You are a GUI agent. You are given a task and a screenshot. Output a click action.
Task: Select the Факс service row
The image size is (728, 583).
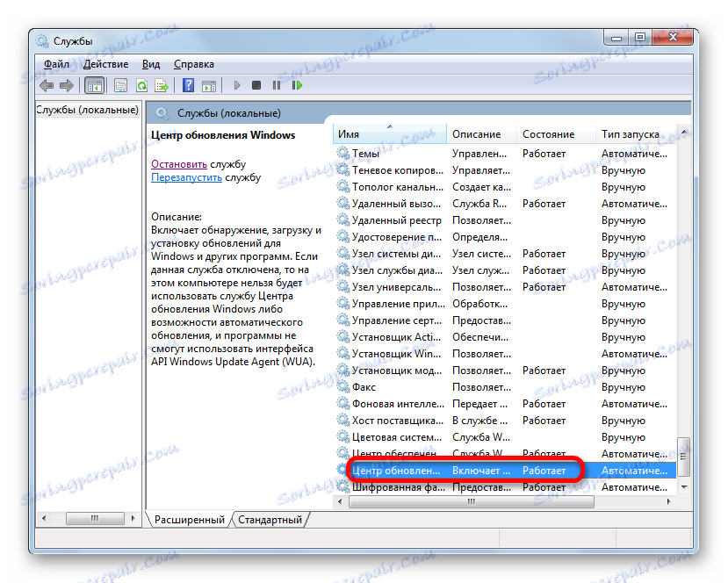coord(505,387)
